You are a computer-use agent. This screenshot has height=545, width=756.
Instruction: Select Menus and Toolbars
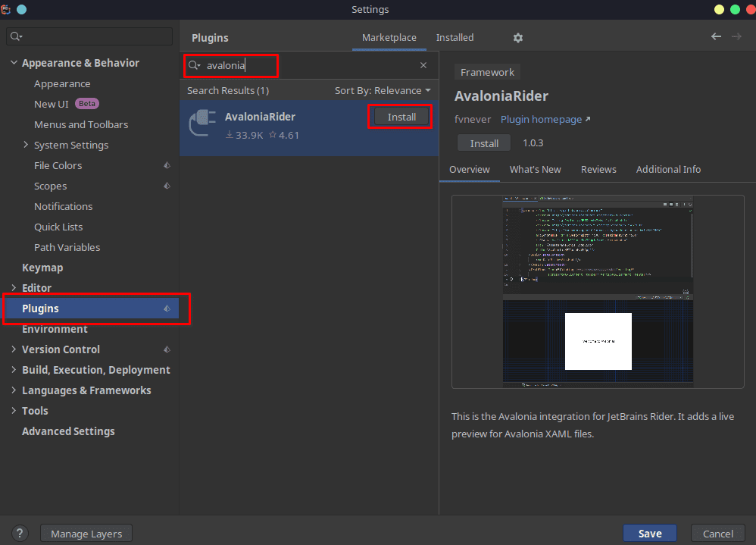click(81, 124)
